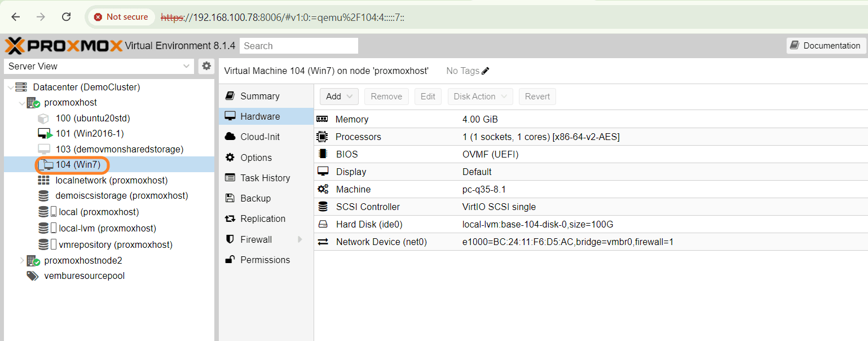Select the Hardware tab

click(266, 116)
